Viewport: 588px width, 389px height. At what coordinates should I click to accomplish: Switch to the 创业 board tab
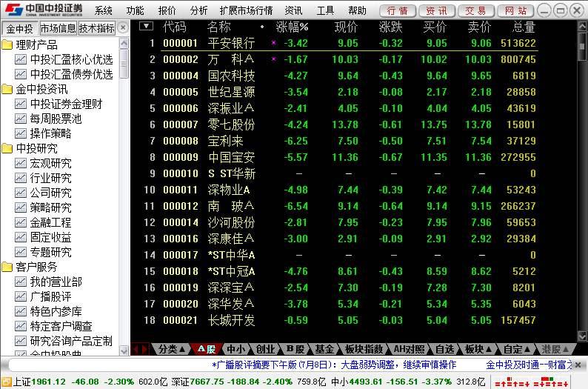point(265,350)
